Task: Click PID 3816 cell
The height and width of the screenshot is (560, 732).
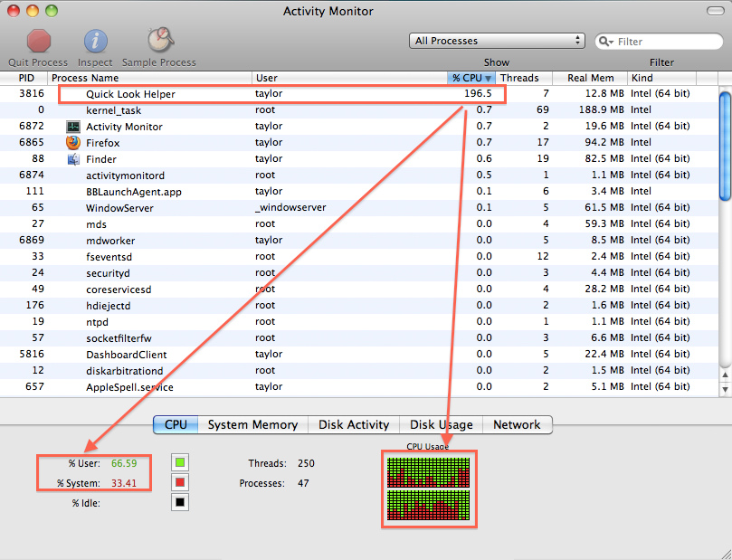Action: (32, 93)
